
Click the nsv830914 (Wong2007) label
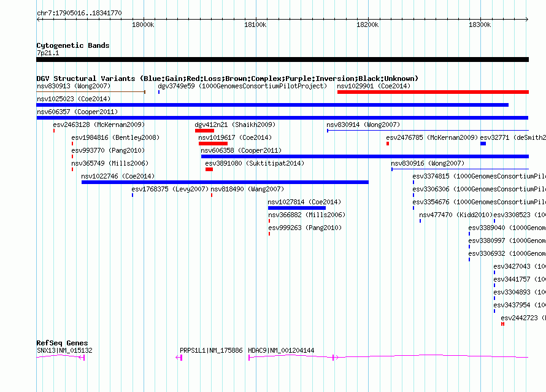[363, 125]
